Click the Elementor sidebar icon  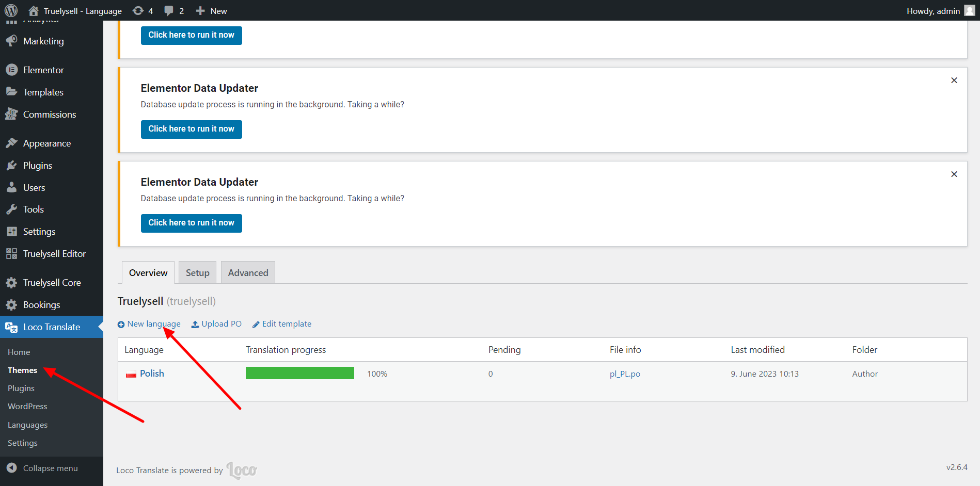11,70
